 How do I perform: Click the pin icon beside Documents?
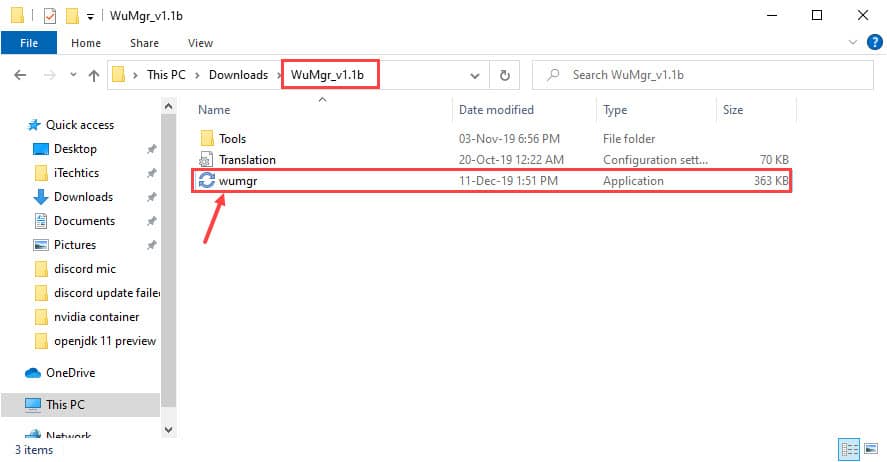pyautogui.click(x=151, y=221)
